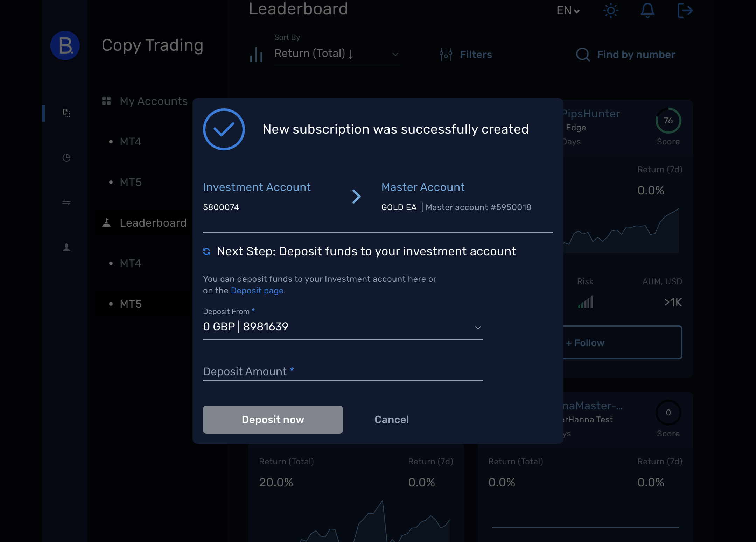Toggle the light theme sun icon
This screenshot has height=542, width=756.
[611, 10]
